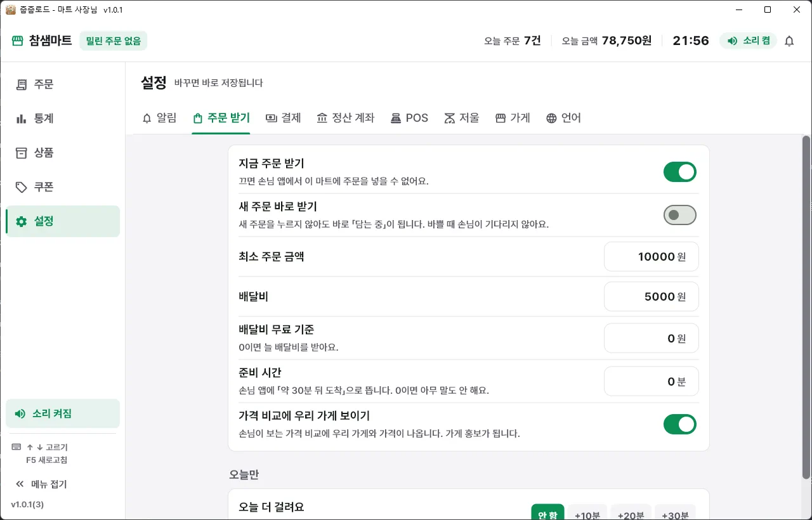Click the app icon in the title bar
Viewport: 812px width, 520px height.
[x=10, y=10]
